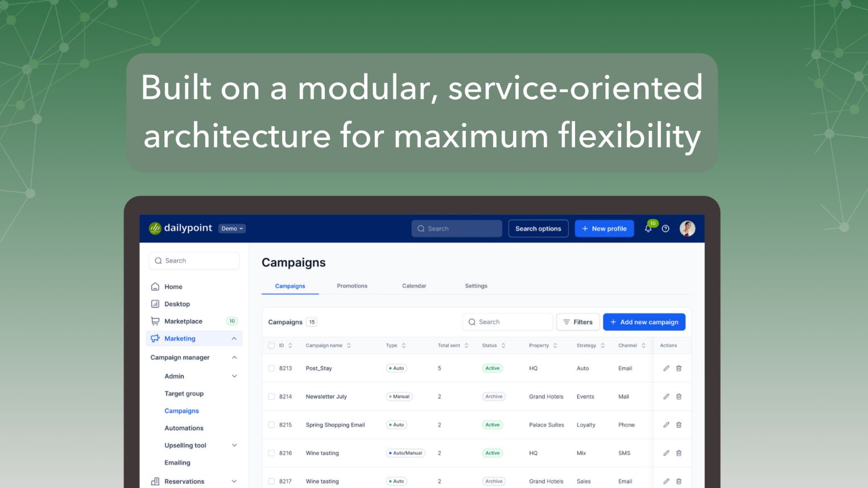Click the Desktop icon in sidebar
This screenshot has height=488, width=868.
tap(155, 304)
